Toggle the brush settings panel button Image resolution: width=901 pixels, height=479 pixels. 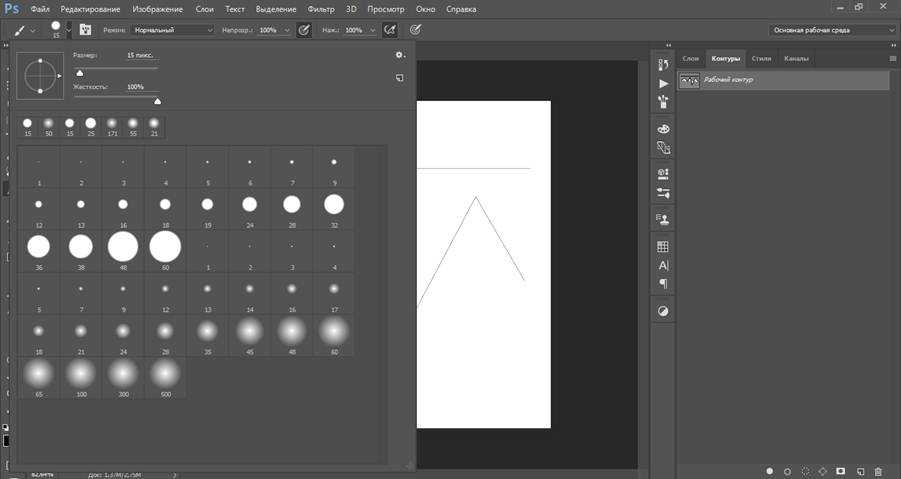(85, 30)
